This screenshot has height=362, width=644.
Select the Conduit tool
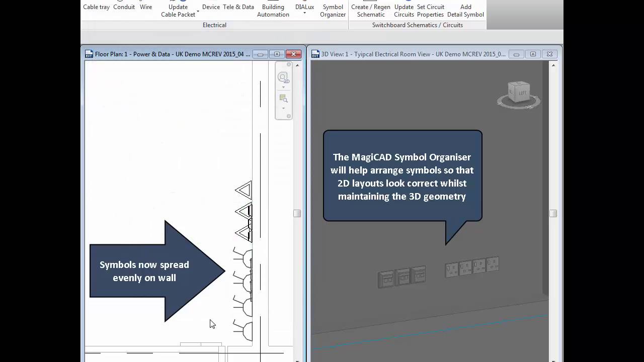(x=124, y=7)
